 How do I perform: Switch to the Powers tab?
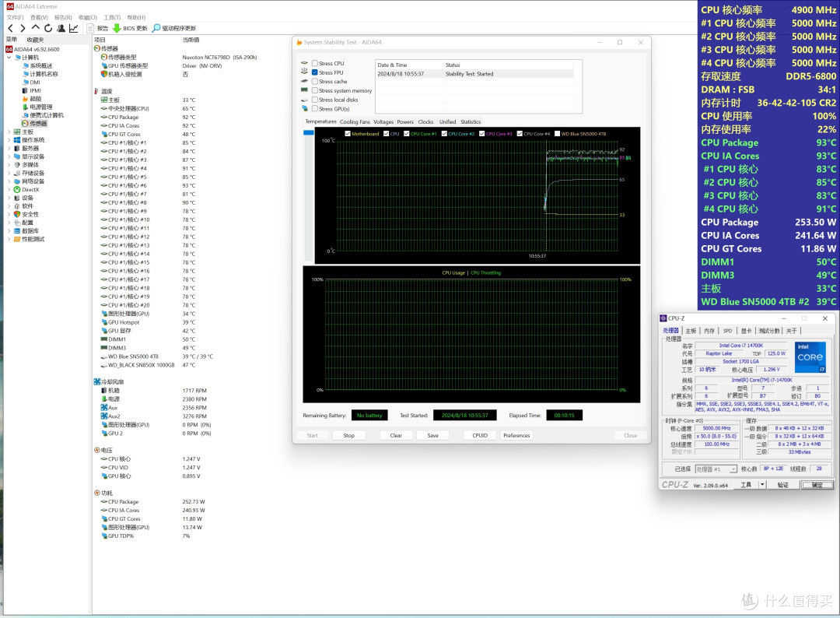(x=405, y=121)
